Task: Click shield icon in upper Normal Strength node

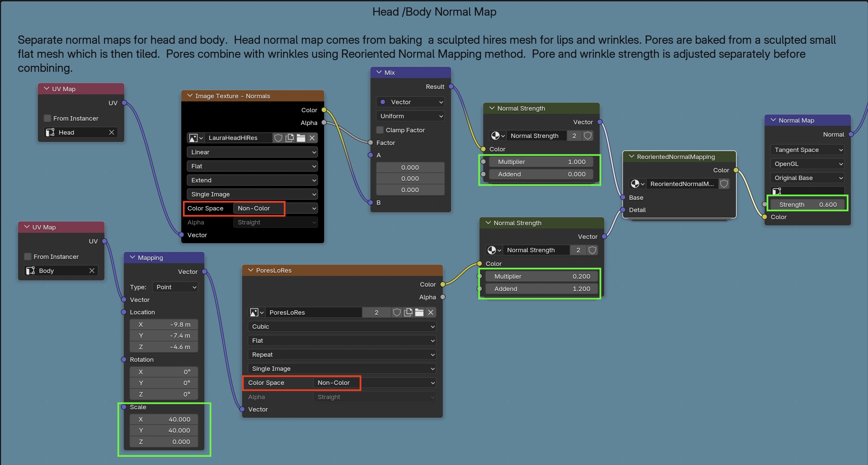Action: [x=588, y=136]
